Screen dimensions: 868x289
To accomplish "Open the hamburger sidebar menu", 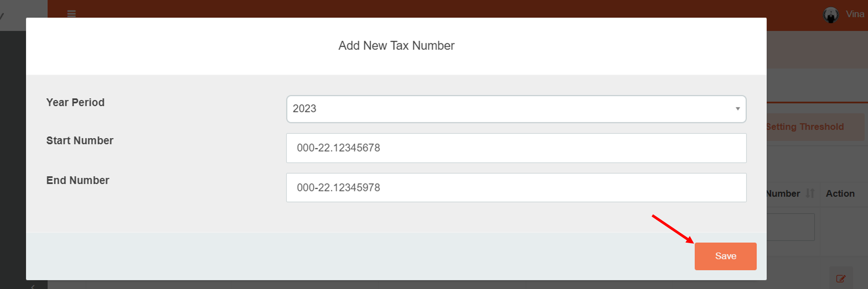I will [x=72, y=14].
